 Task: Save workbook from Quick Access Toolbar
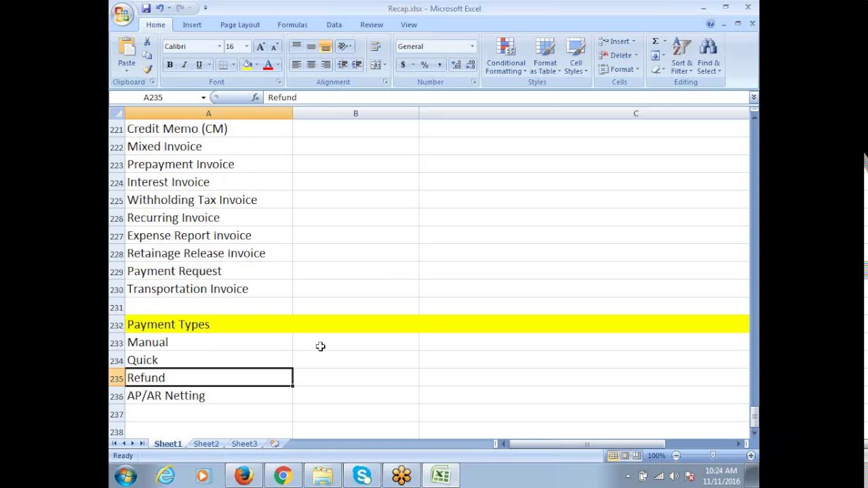click(146, 8)
